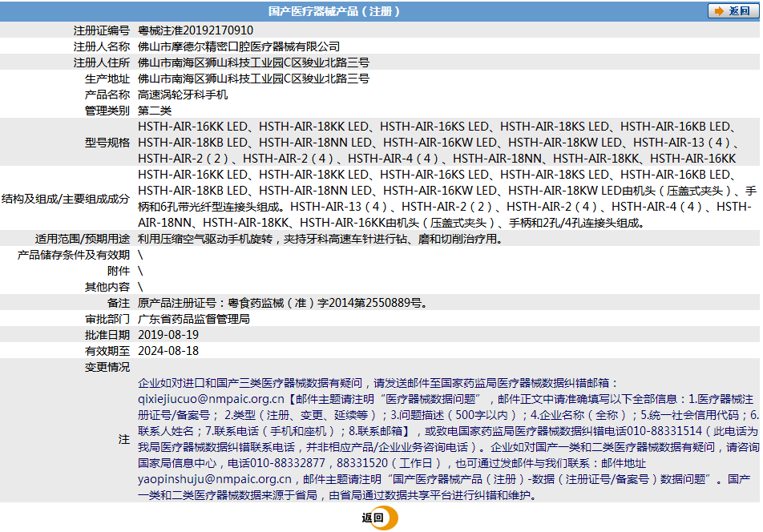Click the bottom 返回 button with orange crescent
Screen dimensions: 763x532
tap(378, 518)
